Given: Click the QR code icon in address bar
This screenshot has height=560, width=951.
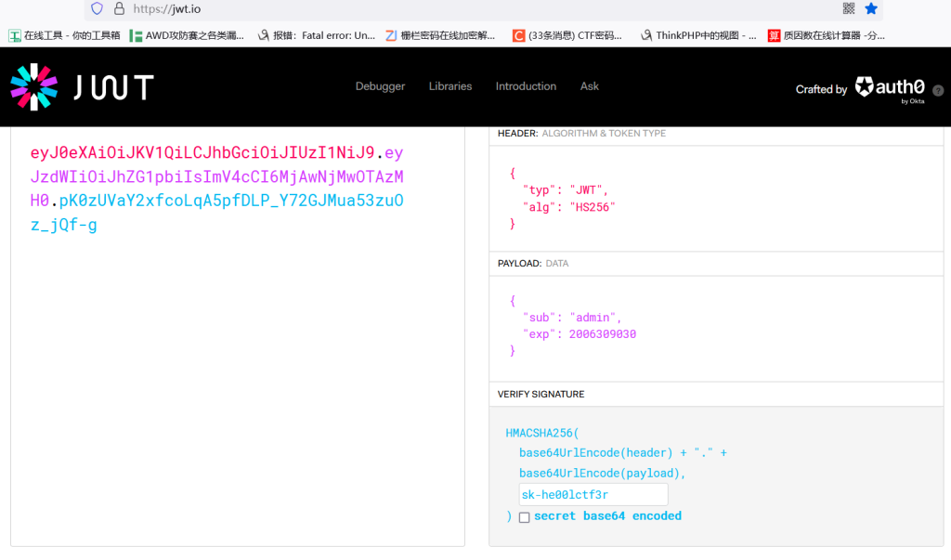Looking at the screenshot, I should [848, 8].
